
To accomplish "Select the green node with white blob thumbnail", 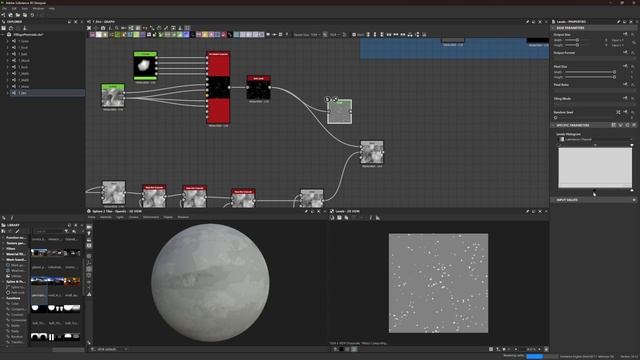I will (x=145, y=65).
